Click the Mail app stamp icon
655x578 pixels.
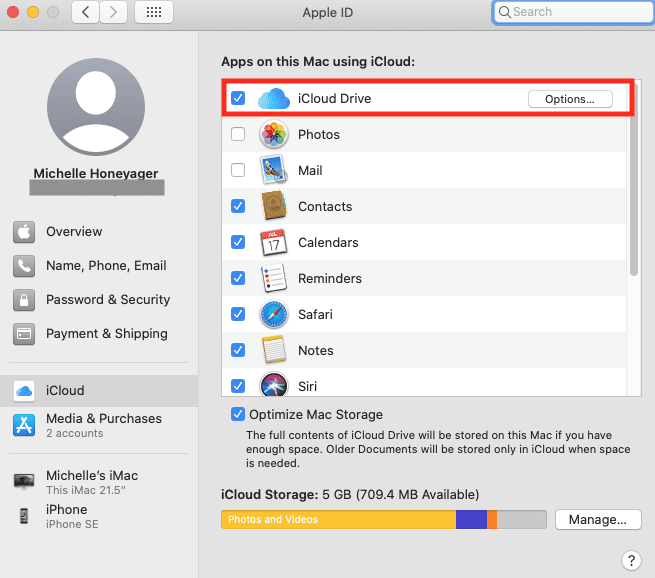coord(274,170)
